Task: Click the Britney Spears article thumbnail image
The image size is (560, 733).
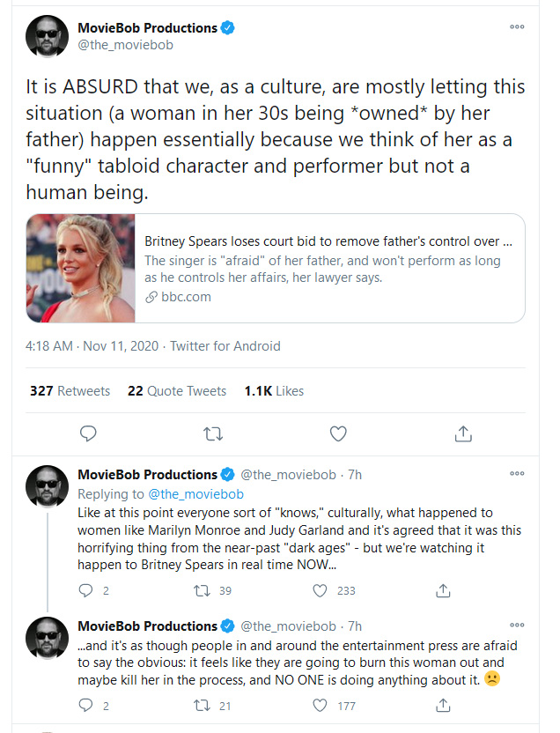Action: [81, 269]
